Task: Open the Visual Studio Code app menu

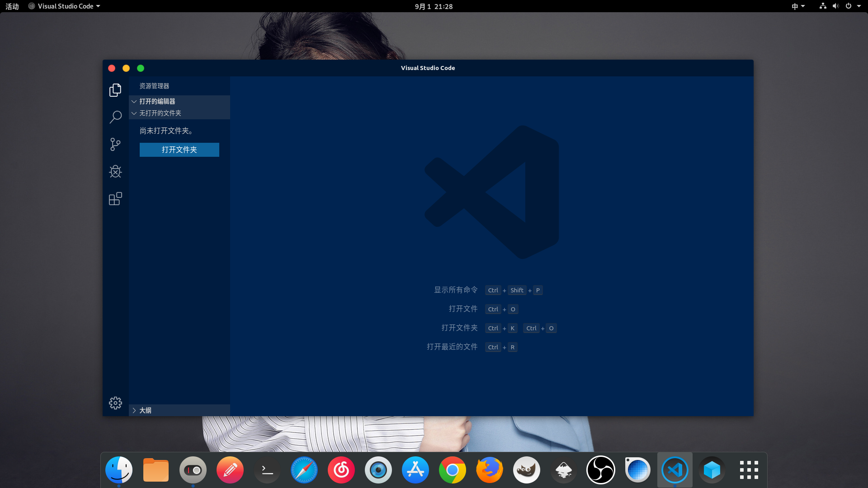Action: pyautogui.click(x=64, y=6)
